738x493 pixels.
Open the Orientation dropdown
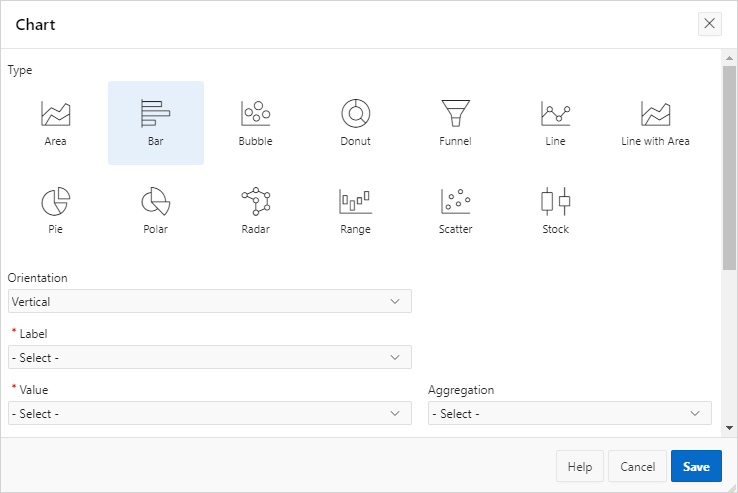pyautogui.click(x=210, y=301)
